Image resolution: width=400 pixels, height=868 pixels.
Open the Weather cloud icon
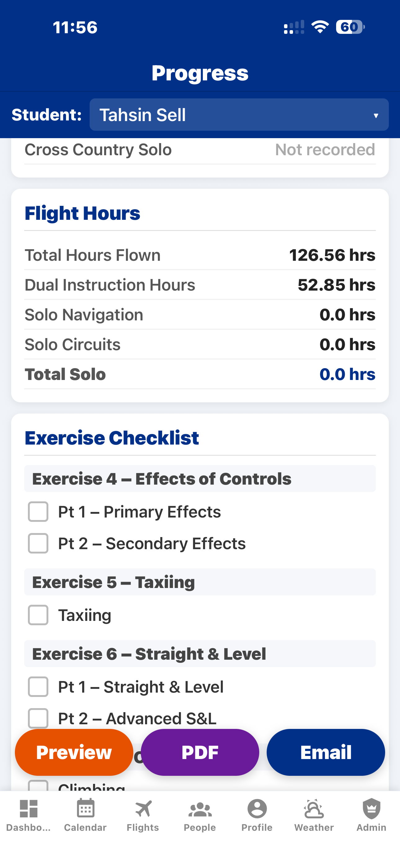[314, 808]
